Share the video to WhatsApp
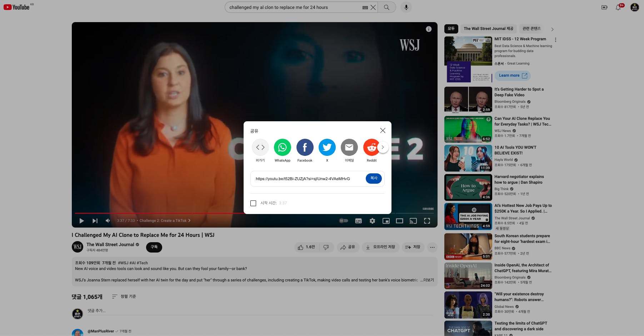644x336 pixels. 283,147
